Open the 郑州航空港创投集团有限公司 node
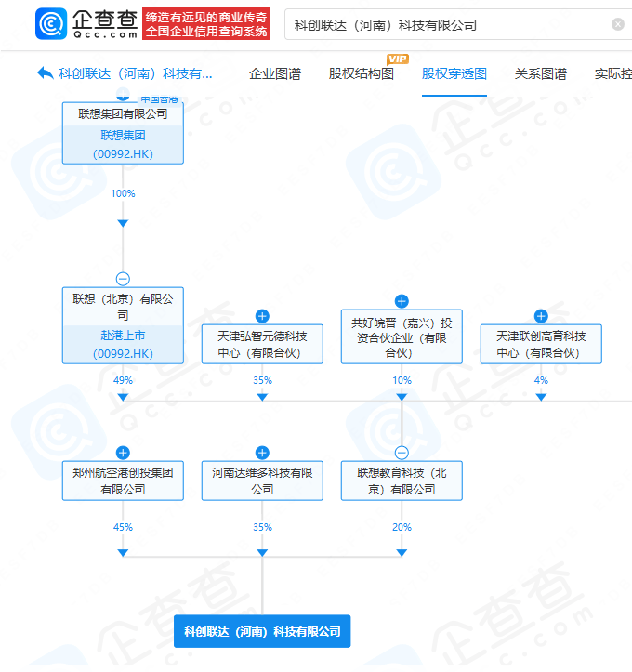Screen dimensions: 632x672 click(123, 481)
